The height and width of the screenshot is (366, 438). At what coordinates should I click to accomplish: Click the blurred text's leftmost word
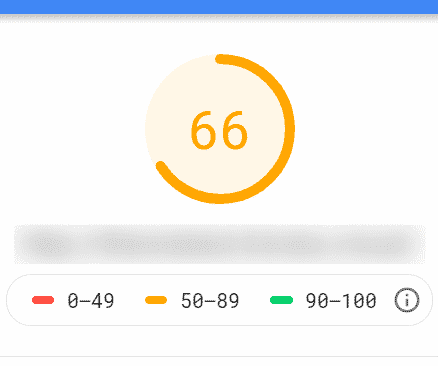point(48,244)
